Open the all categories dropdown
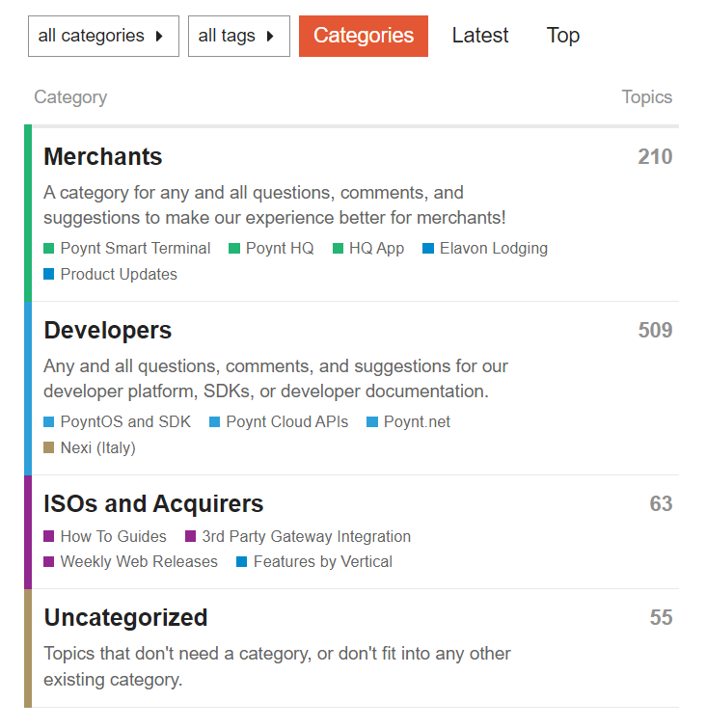The height and width of the screenshot is (728, 706). tap(103, 37)
